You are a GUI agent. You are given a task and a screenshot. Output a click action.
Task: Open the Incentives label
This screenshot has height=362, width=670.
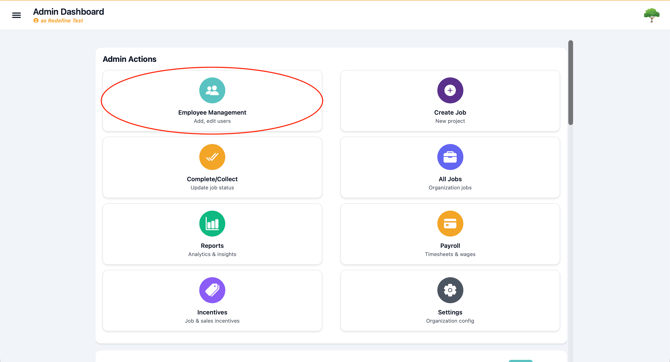212,312
